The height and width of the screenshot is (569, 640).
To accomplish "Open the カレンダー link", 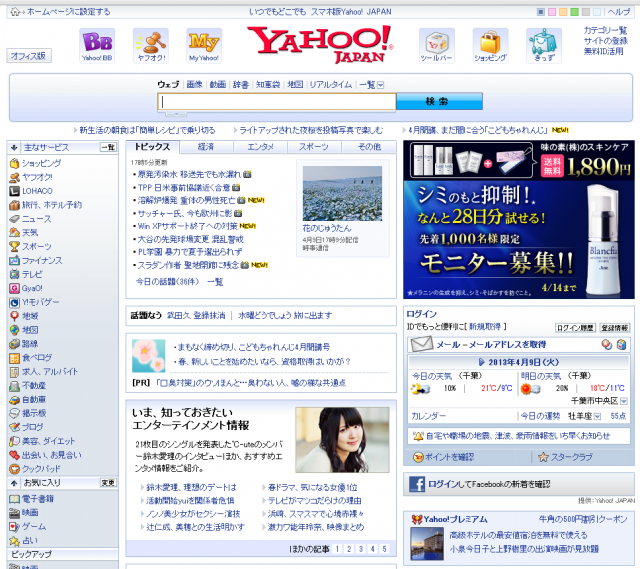I will click(429, 416).
